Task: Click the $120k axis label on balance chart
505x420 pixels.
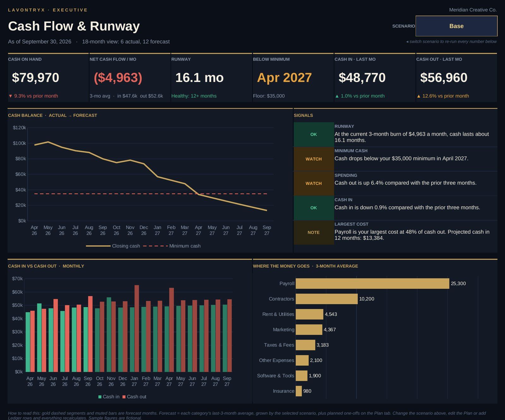Action: pos(20,128)
